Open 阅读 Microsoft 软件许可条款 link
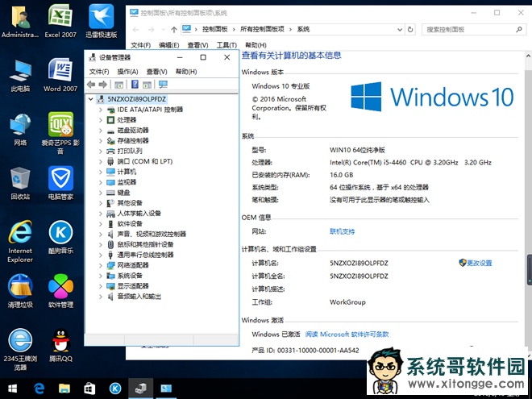The height and width of the screenshot is (399, 532). click(347, 335)
